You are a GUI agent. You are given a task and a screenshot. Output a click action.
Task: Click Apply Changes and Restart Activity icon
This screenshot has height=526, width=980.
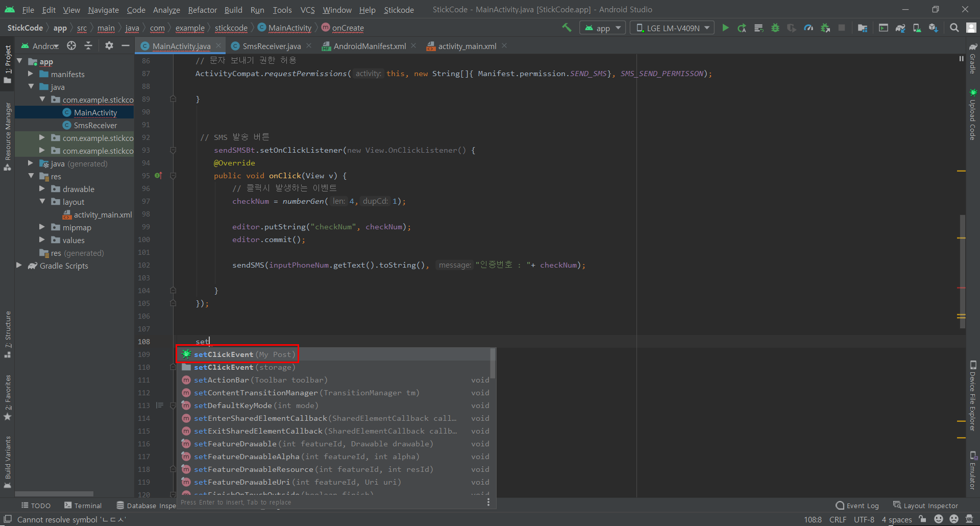point(742,28)
